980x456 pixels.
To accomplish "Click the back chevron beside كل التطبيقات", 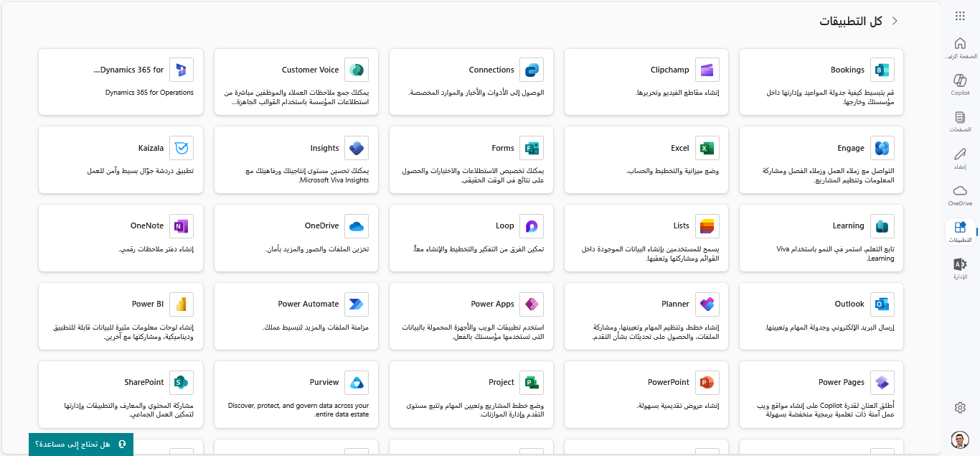I will tap(895, 21).
